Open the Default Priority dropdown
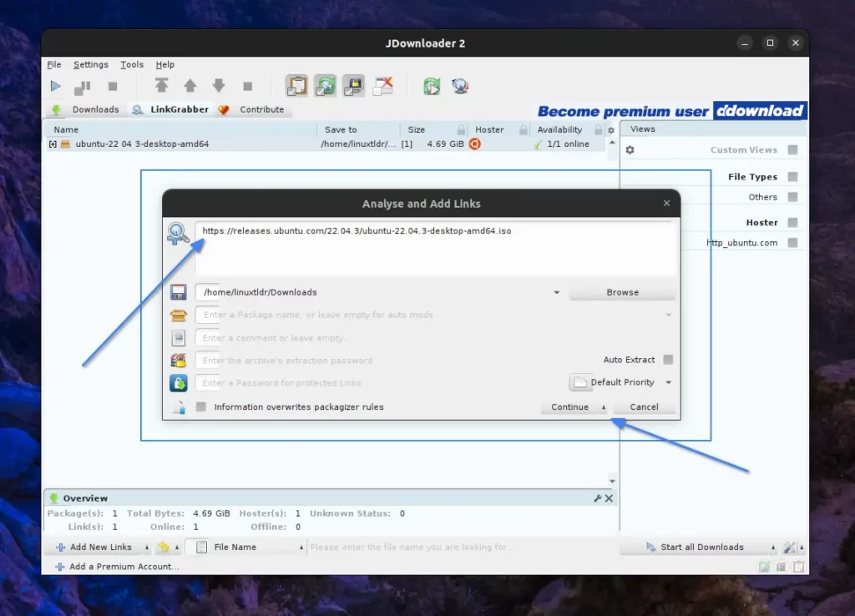Screen dimensions: 855x616 [621, 382]
